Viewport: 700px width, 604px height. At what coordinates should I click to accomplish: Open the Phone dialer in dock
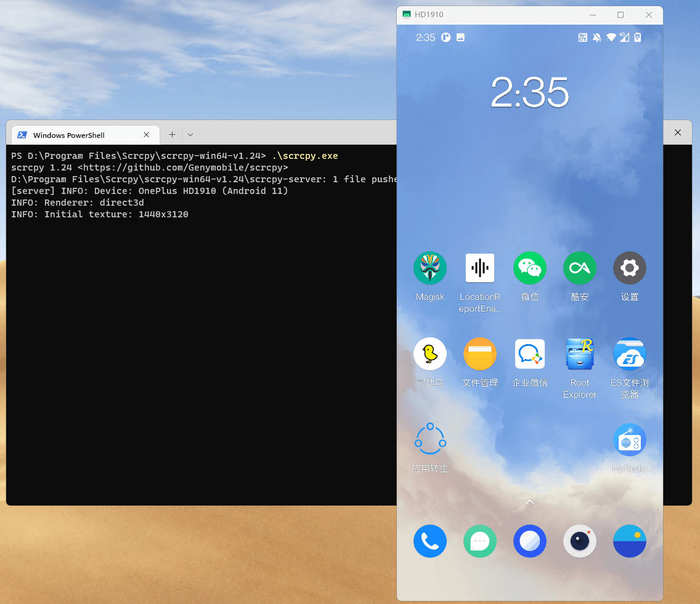(429, 541)
